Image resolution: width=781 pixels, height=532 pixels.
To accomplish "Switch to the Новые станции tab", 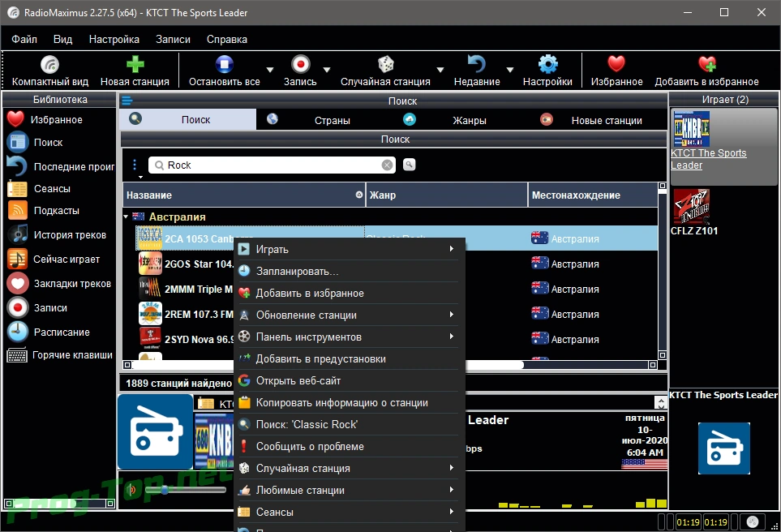I will point(598,120).
